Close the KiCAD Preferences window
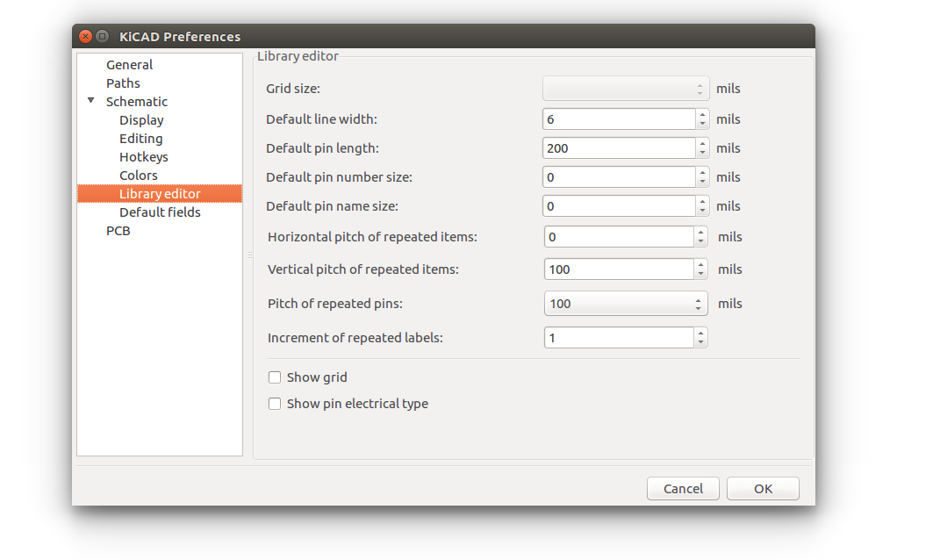933x560 pixels. 85,37
